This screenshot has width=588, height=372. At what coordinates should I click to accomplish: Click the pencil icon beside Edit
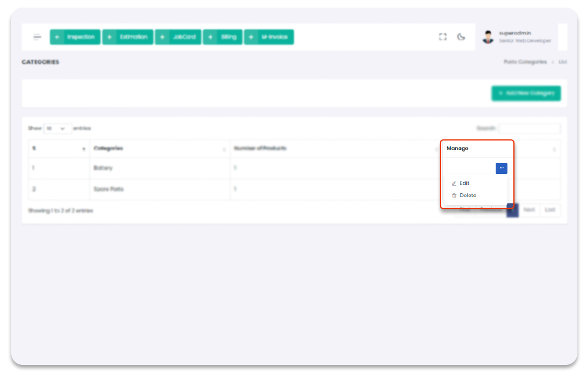click(454, 183)
